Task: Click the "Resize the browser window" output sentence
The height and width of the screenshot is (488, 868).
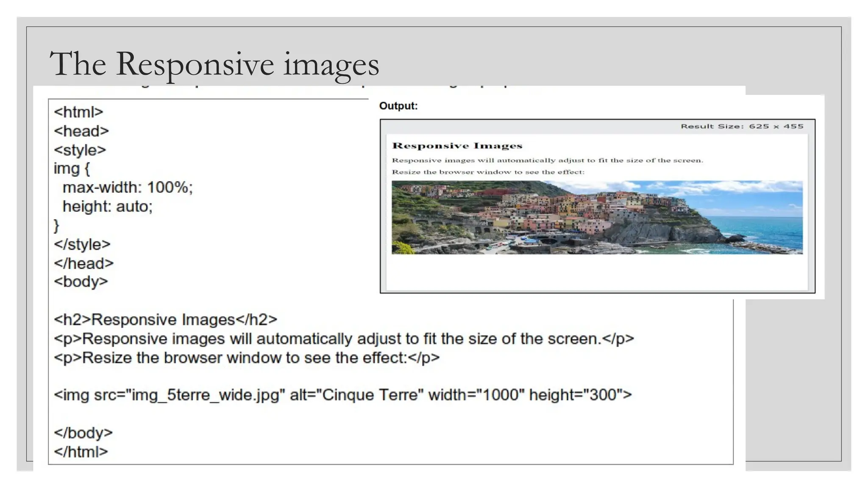Action: [x=488, y=172]
